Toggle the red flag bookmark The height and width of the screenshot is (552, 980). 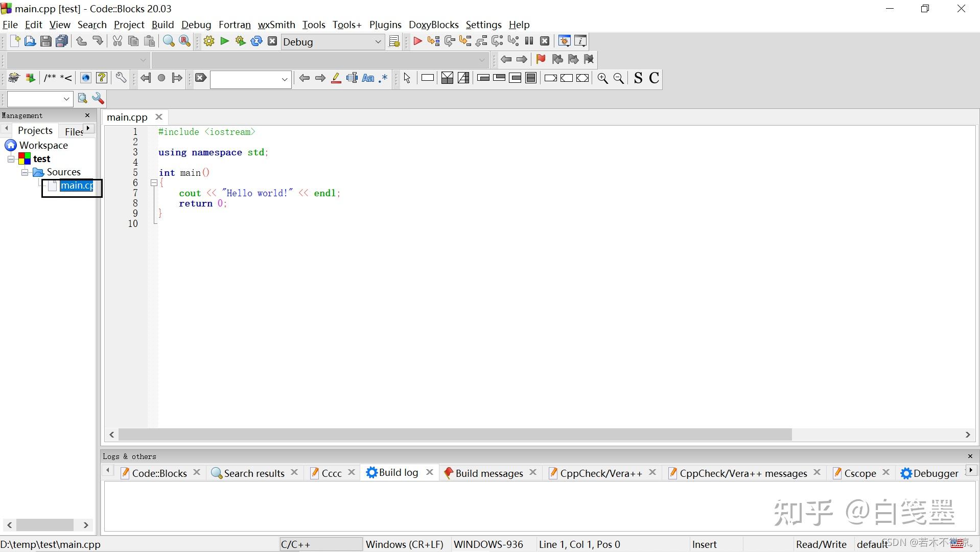[541, 59]
